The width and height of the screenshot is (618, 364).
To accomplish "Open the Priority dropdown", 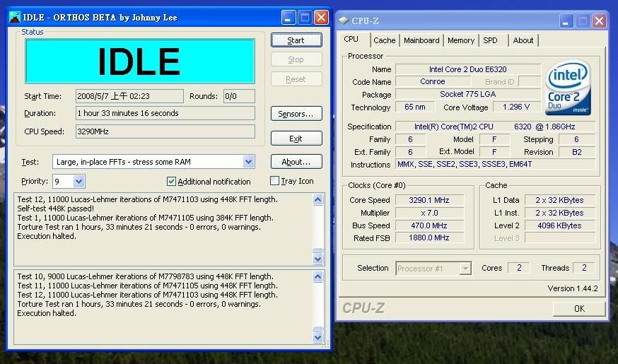I will [x=78, y=181].
